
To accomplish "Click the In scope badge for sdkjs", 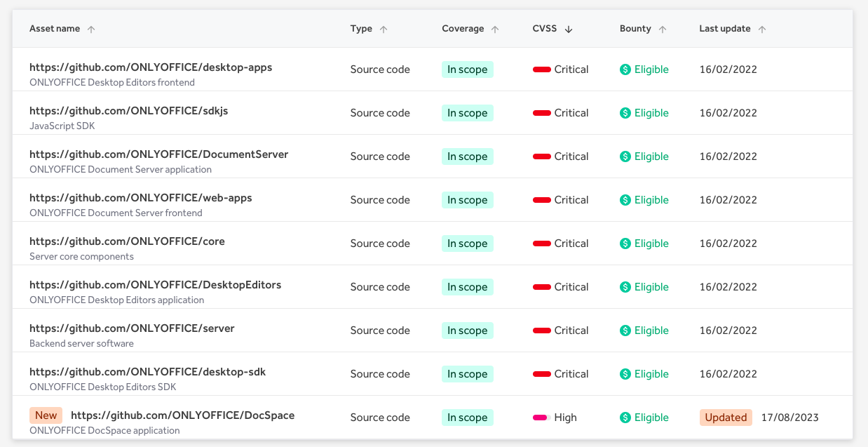I will click(468, 113).
